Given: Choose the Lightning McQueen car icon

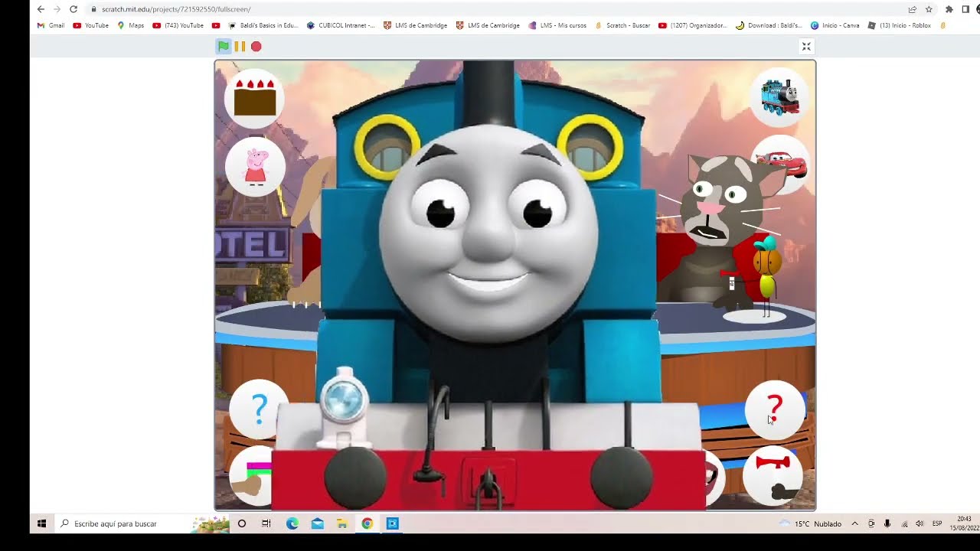Looking at the screenshot, I should point(782,162).
